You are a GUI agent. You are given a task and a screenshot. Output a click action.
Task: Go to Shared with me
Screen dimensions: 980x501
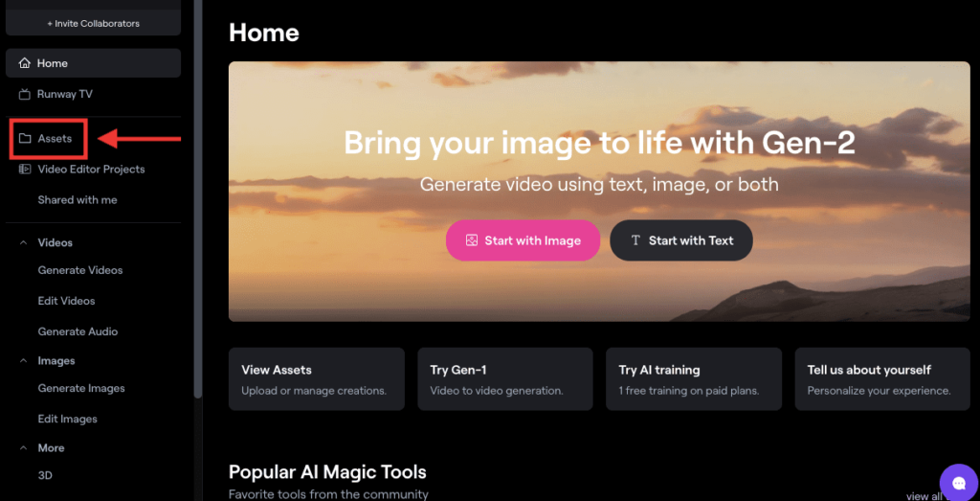coord(78,200)
